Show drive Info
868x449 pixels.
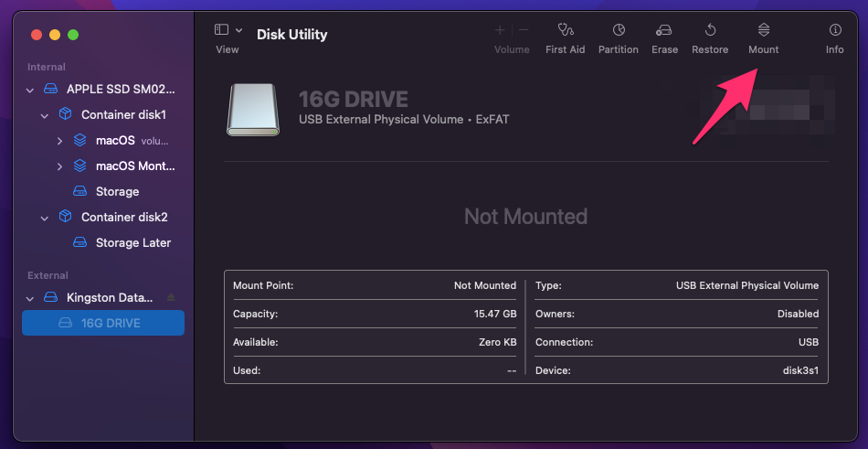coord(835,29)
